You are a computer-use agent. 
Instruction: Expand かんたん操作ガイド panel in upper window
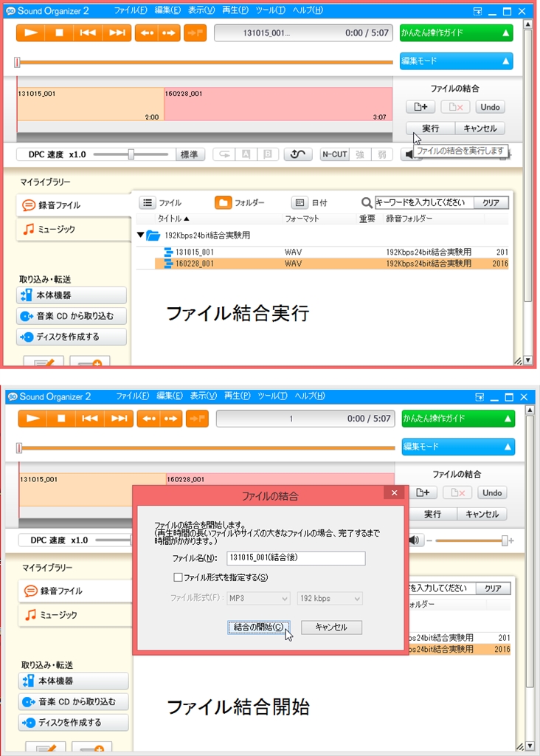click(456, 32)
